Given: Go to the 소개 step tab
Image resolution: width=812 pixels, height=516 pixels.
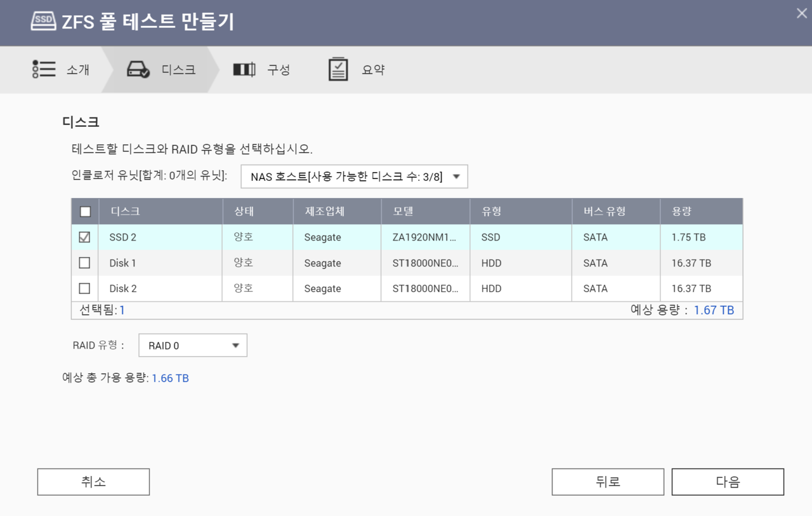Looking at the screenshot, I should click(x=77, y=70).
